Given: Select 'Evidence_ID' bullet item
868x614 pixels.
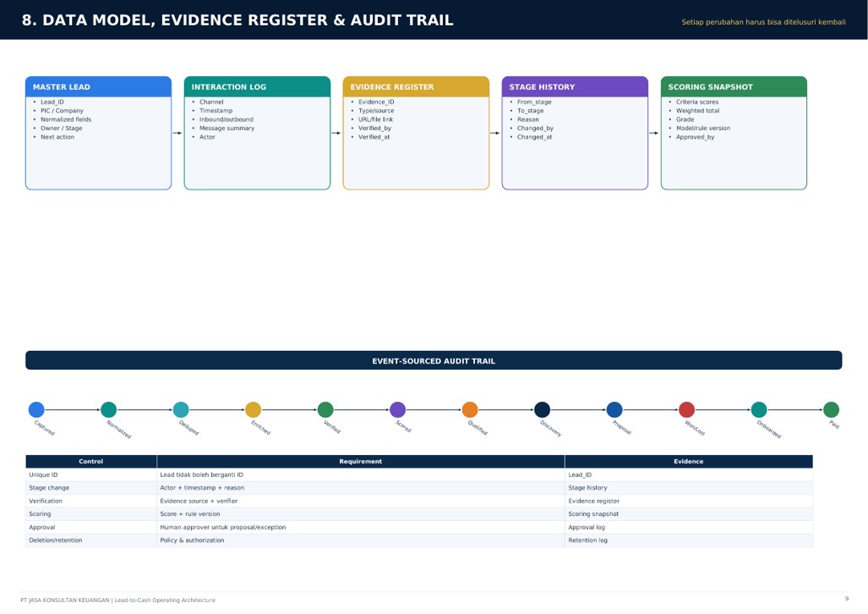Looking at the screenshot, I should 376,102.
